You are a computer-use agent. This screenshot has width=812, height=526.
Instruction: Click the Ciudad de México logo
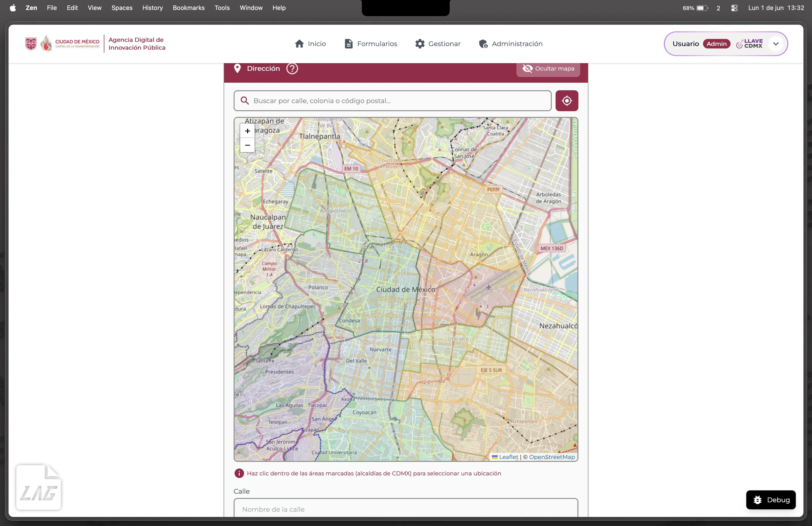tap(63, 44)
